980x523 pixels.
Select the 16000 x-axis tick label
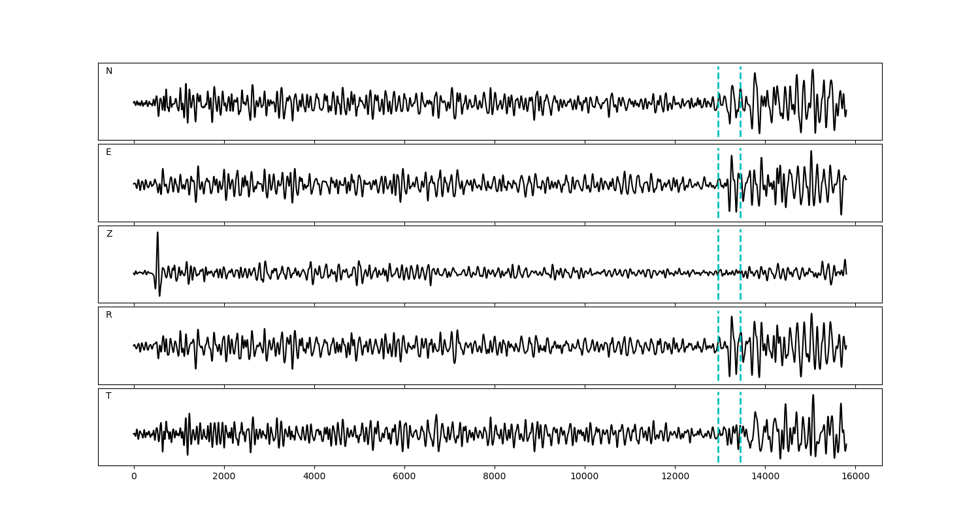click(855, 477)
